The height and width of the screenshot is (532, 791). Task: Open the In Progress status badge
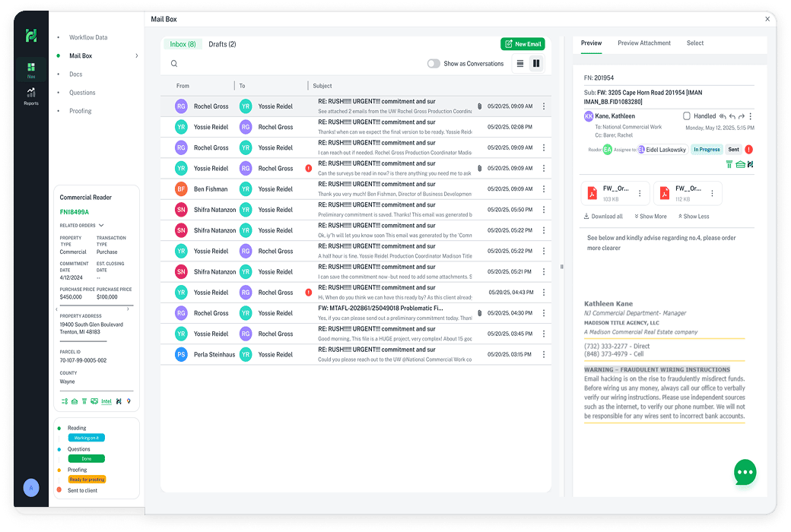point(707,149)
